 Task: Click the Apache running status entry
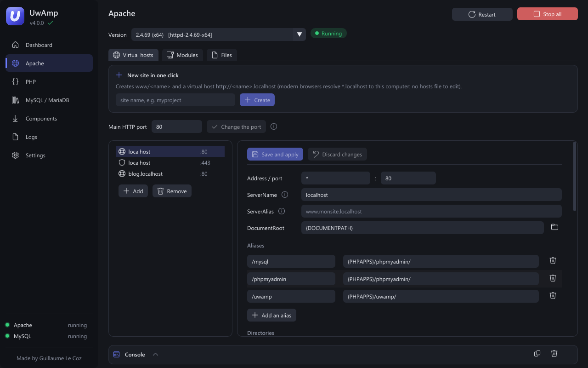(x=46, y=325)
